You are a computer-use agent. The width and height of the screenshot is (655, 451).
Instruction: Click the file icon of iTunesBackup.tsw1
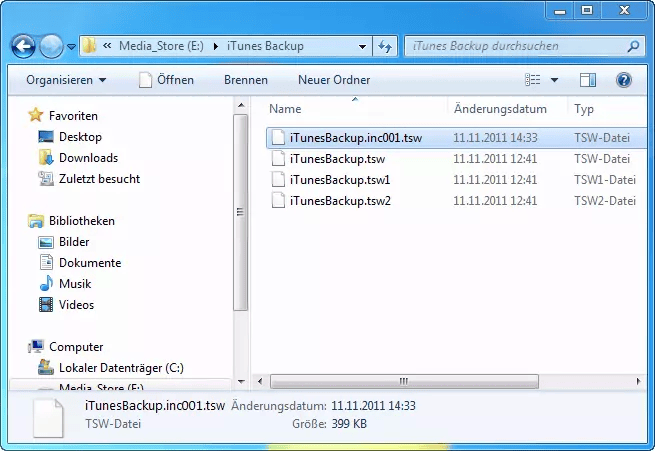pos(278,180)
